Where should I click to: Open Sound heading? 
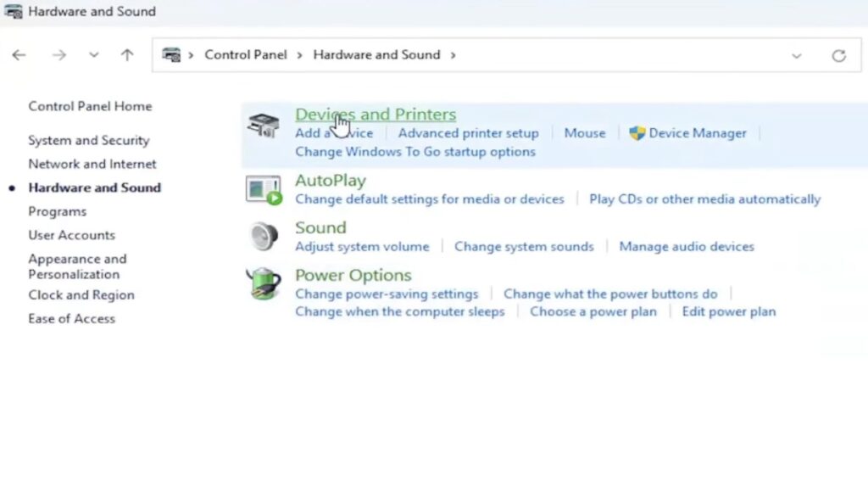coord(320,227)
